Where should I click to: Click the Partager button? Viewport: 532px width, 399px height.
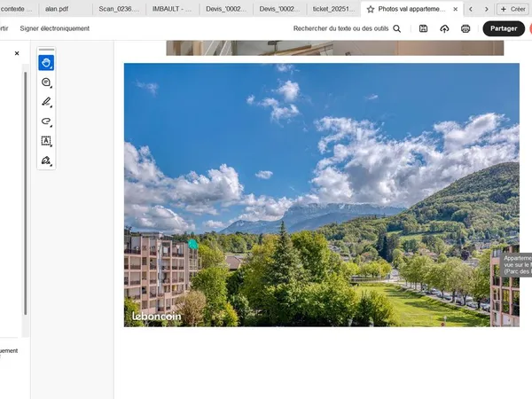coord(504,28)
